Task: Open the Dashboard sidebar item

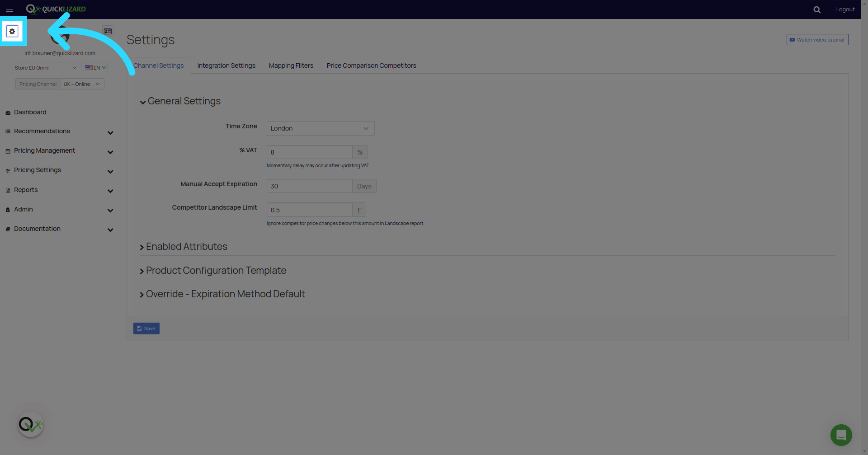Action: click(x=30, y=112)
